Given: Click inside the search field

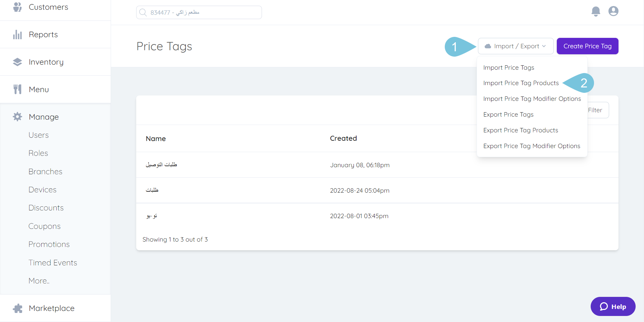Looking at the screenshot, I should pos(199,12).
